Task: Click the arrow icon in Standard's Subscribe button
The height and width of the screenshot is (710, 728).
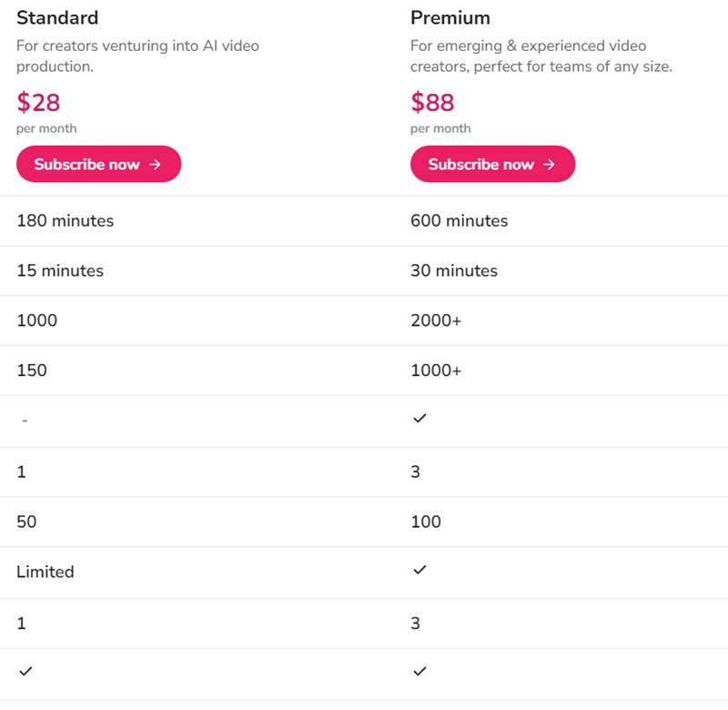Action: pos(156,165)
